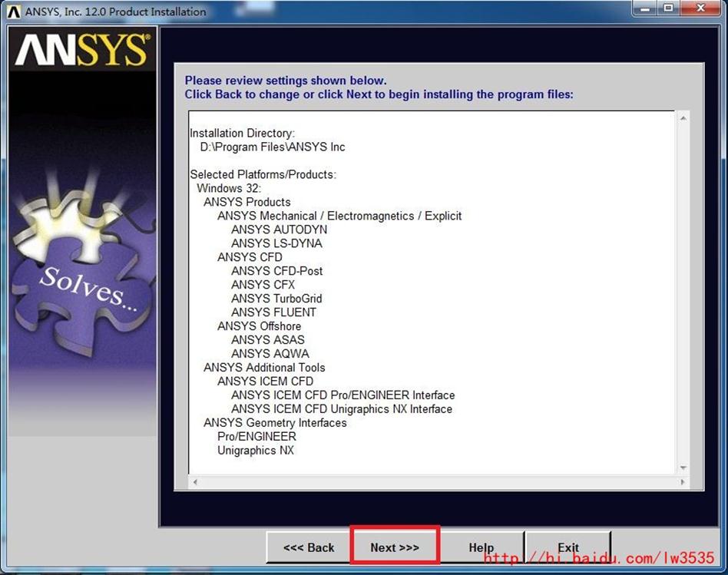The height and width of the screenshot is (575, 728).
Task: Click the 'Click Back to change' instruction line
Action: point(379,94)
